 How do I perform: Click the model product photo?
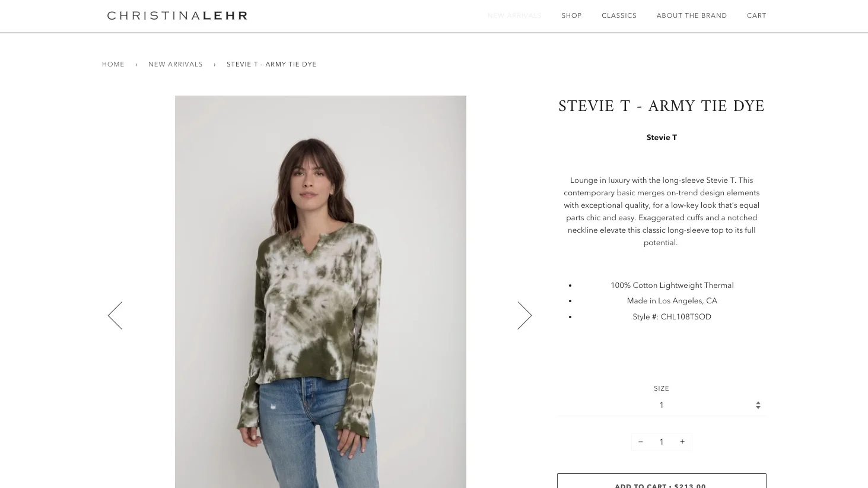320,291
